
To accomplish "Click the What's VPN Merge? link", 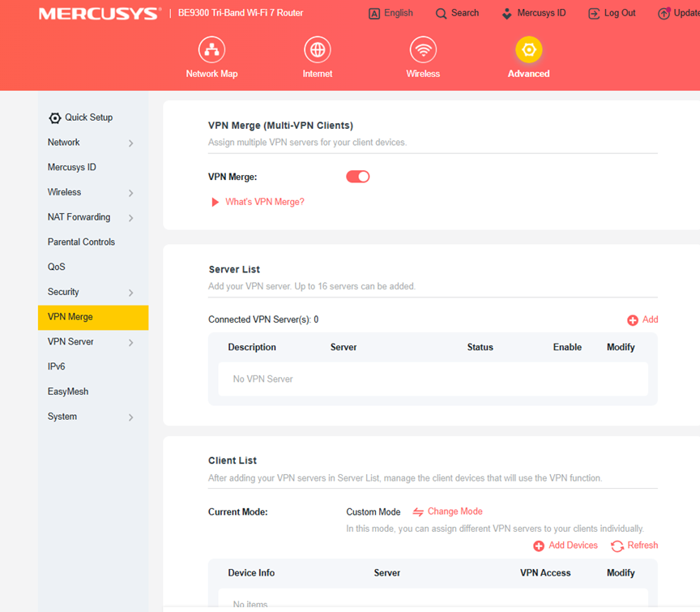I will tap(265, 202).
